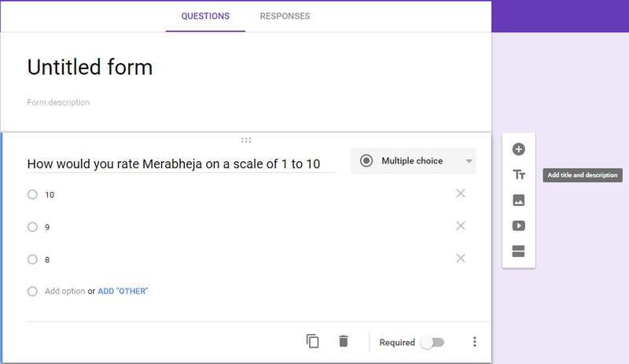The width and height of the screenshot is (629, 364).
Task: Remove option 10 with its X
Action: tap(461, 193)
